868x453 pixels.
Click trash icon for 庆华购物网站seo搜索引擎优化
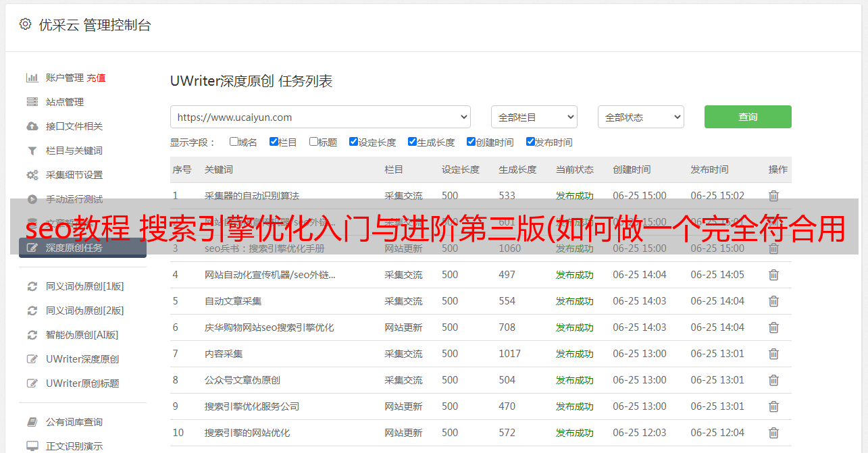click(773, 327)
